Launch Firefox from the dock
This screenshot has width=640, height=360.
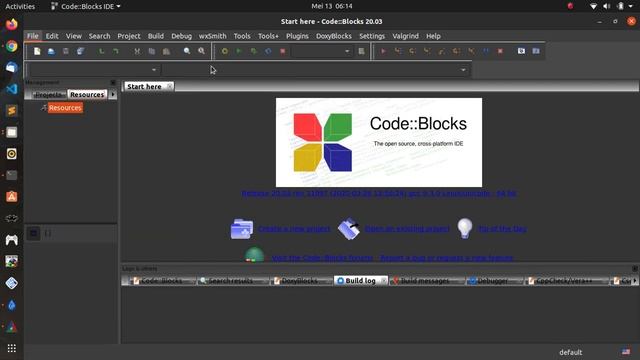[x=11, y=24]
